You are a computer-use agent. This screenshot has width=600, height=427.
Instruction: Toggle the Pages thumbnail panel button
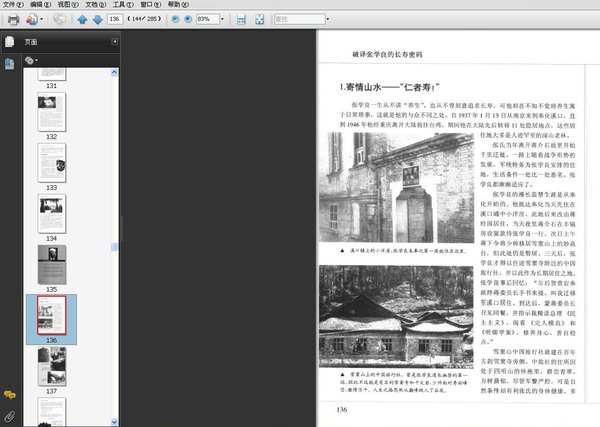coord(9,42)
